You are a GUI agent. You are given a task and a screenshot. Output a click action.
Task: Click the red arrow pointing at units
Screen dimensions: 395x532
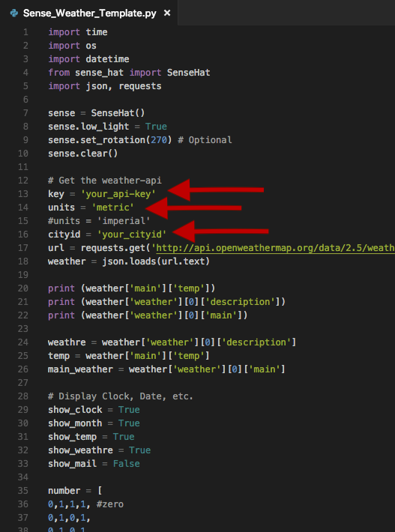193,208
